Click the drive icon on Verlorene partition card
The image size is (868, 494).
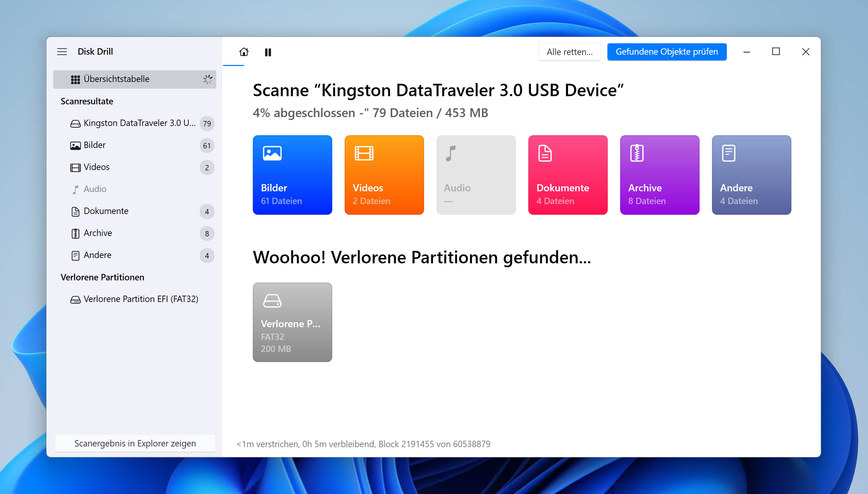(x=272, y=301)
